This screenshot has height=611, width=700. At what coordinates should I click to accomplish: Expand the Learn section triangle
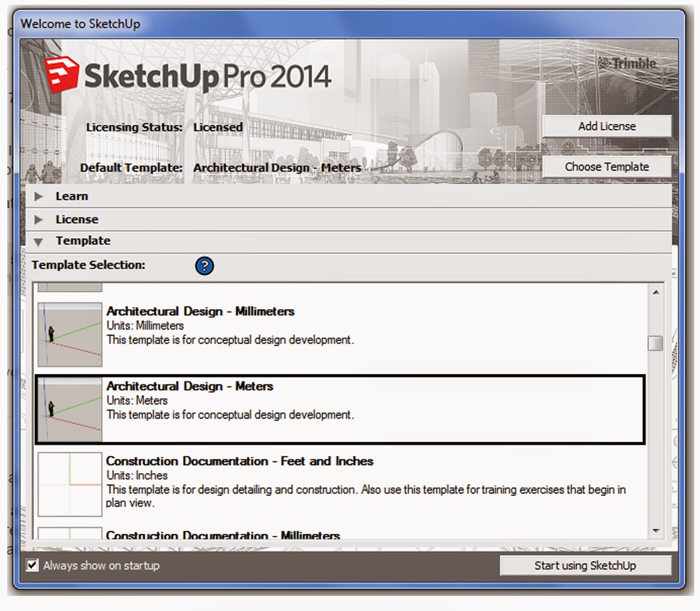pos(39,196)
